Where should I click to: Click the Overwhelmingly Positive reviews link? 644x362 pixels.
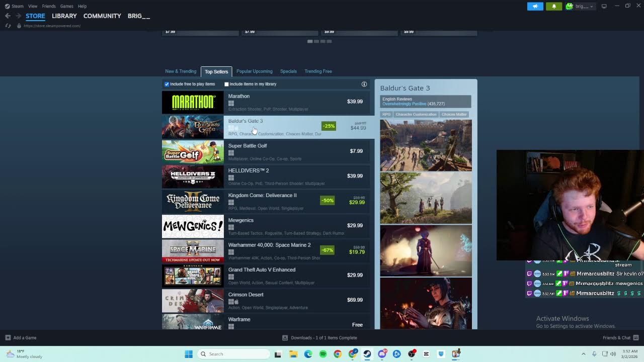point(404,104)
